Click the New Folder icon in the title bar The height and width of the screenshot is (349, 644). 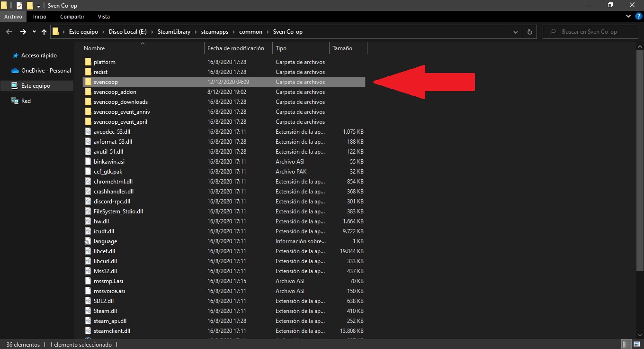coord(30,5)
